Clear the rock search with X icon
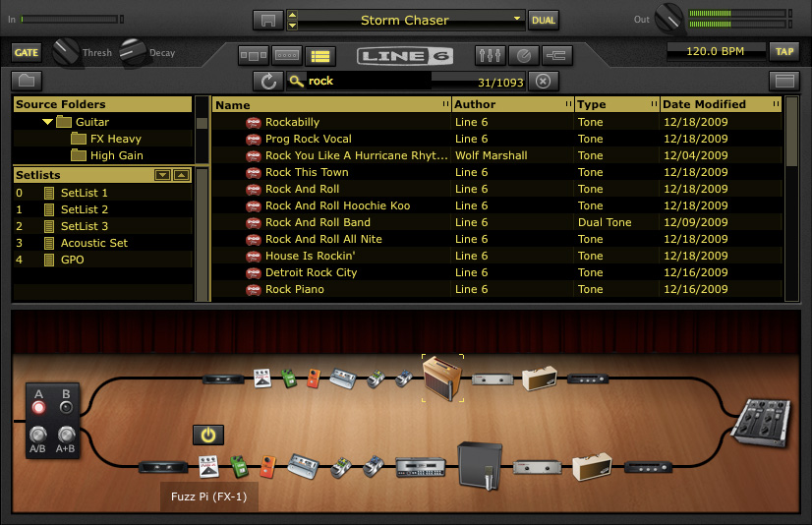 542,82
